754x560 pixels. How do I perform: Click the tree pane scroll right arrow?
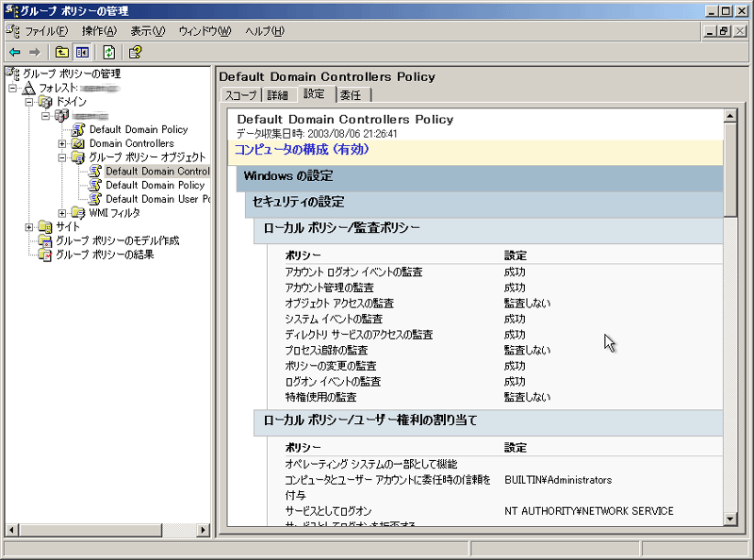[204, 530]
